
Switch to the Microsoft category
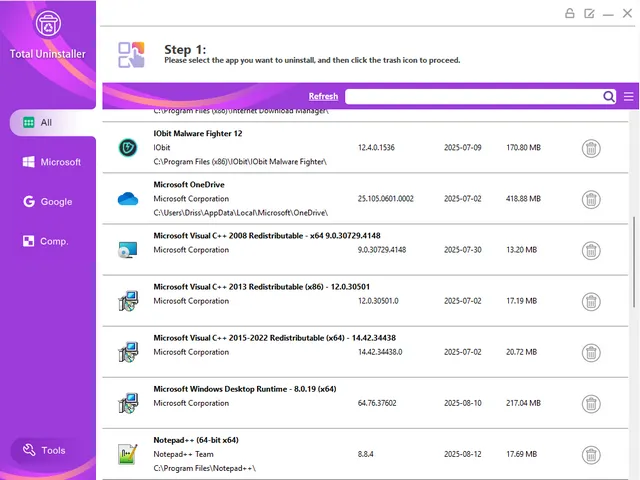tap(52, 162)
